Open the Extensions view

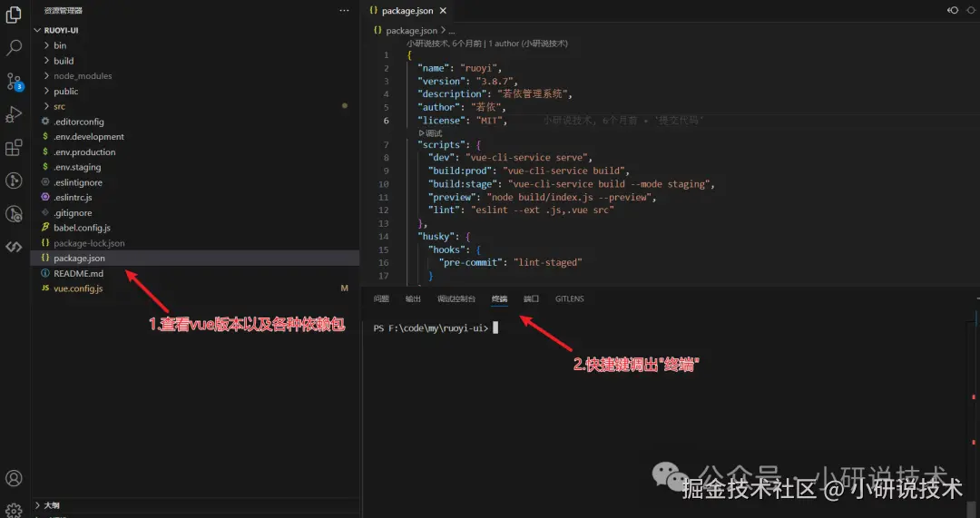coord(14,148)
